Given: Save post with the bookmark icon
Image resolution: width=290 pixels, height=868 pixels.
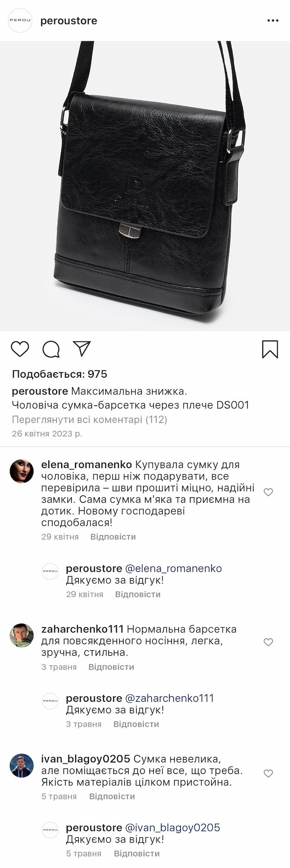Looking at the screenshot, I should tap(270, 350).
